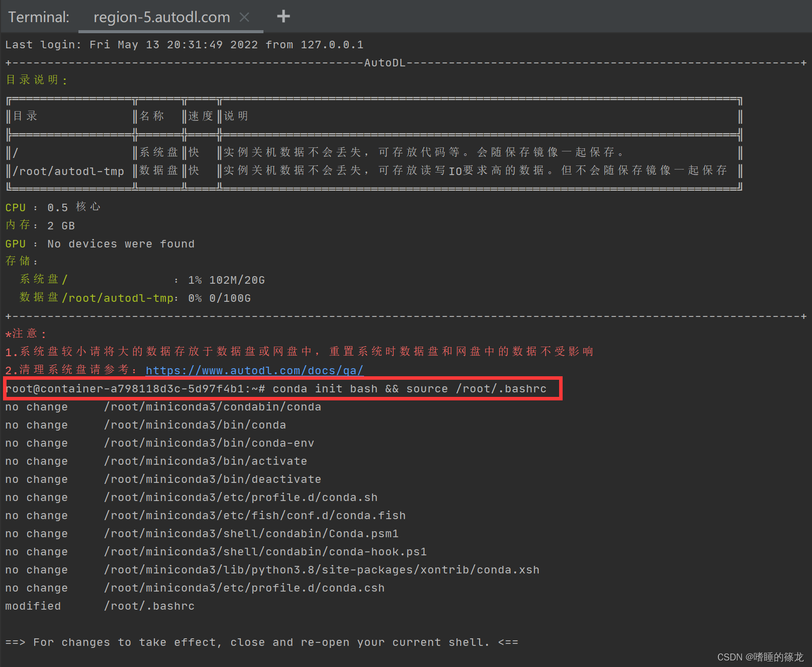Click the 'etc/profile.d/conda.sh' path line
Screen dimensions: 812x667
241,497
